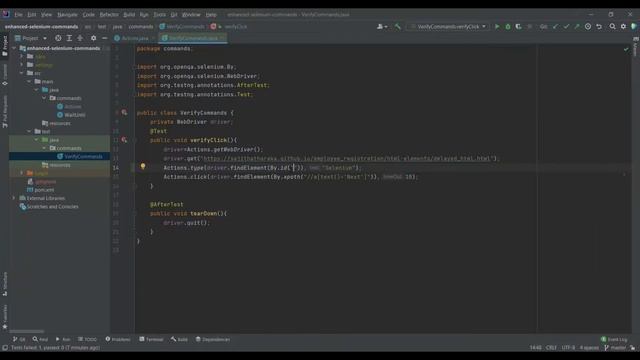
Task: Select the VerifyCommands.java editor tab
Action: click(x=193, y=38)
